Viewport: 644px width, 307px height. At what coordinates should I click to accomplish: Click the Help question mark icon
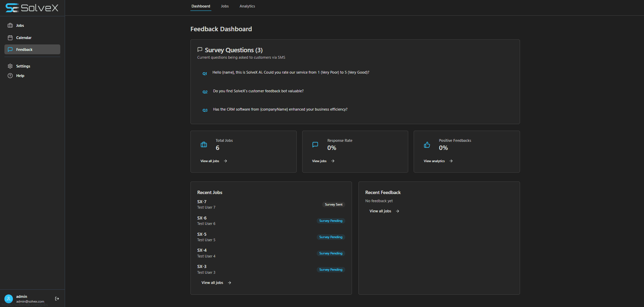tap(10, 76)
